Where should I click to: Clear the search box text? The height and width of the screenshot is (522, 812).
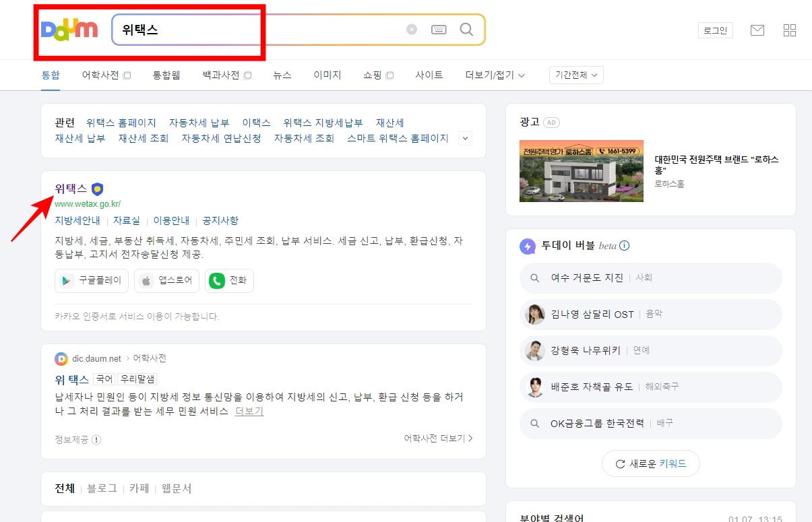click(x=412, y=30)
